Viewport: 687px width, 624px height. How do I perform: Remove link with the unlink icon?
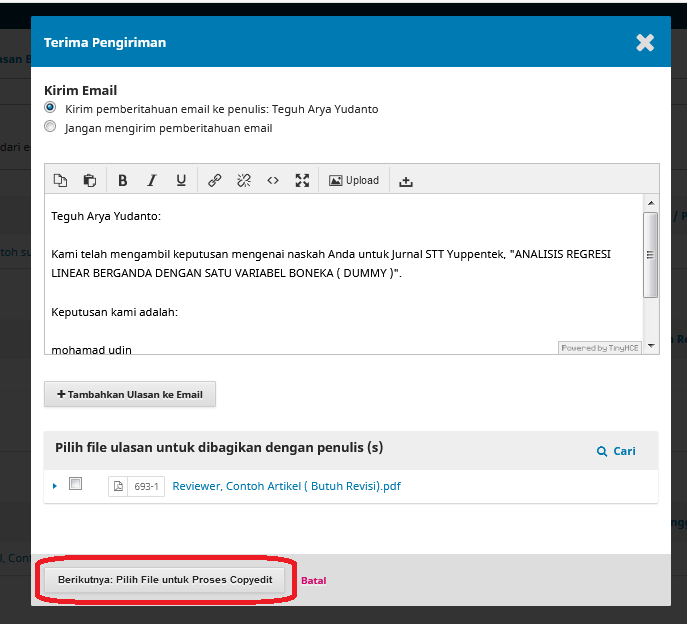coord(243,181)
